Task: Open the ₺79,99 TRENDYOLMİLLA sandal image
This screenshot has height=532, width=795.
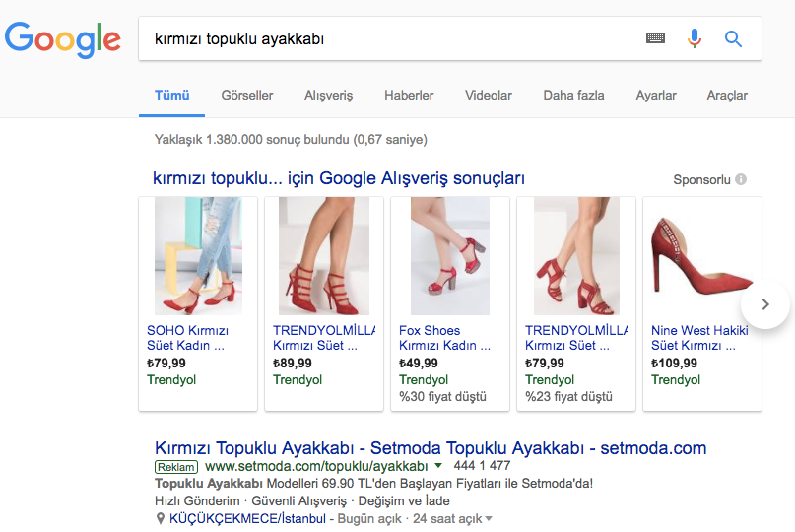Action: [x=576, y=256]
